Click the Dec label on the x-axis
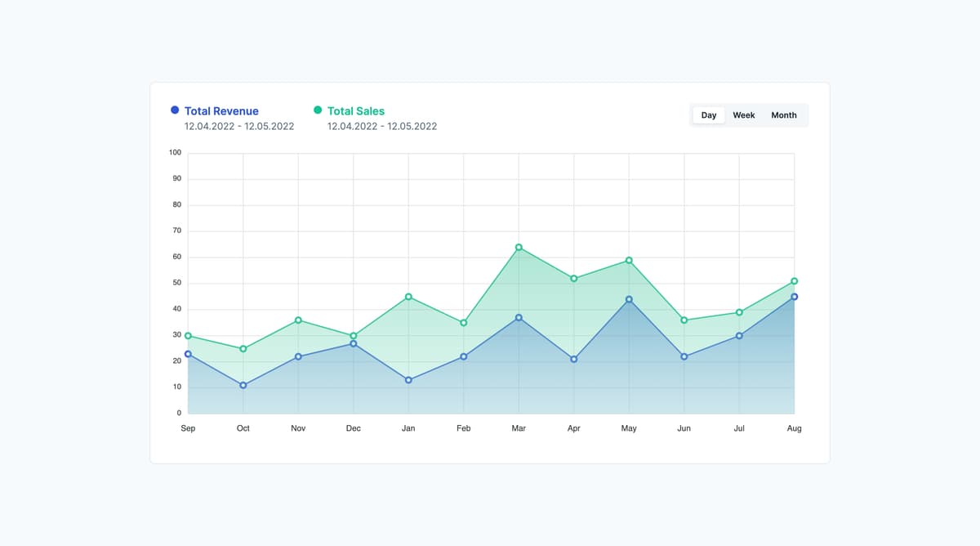980x546 pixels. pyautogui.click(x=353, y=428)
